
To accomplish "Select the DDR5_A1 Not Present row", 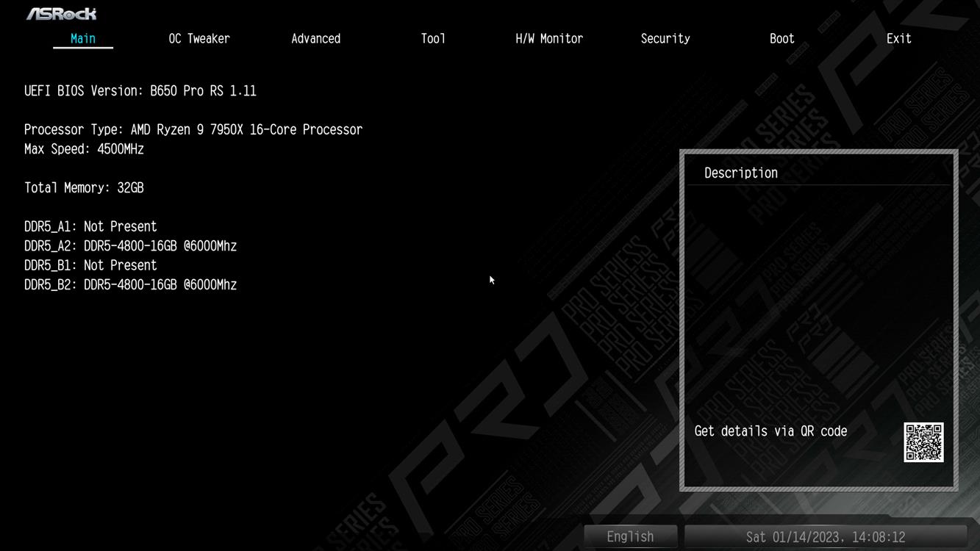I will 90,227.
